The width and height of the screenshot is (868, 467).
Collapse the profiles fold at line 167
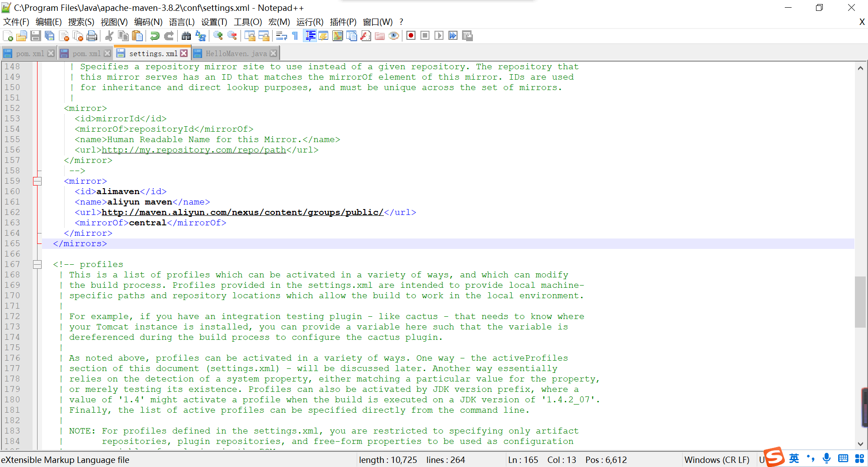click(x=38, y=264)
